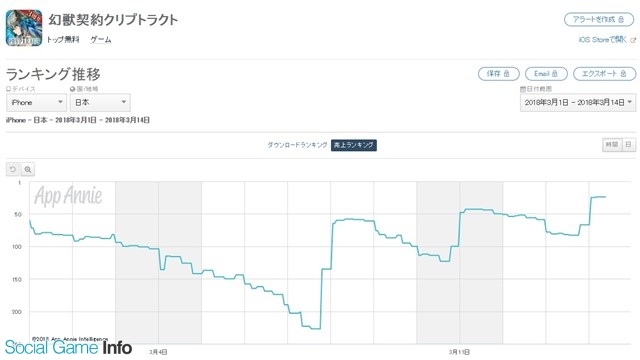Screen dimensions: 640x360
Task: Click the calendar icon next to 日付範囲
Action: (x=522, y=89)
